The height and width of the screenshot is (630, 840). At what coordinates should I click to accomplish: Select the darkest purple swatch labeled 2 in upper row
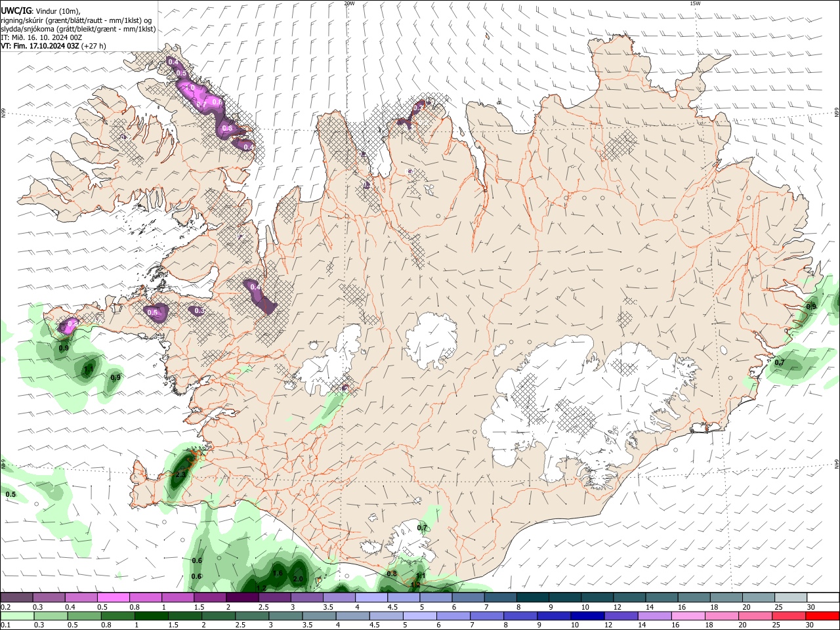[x=242, y=597]
